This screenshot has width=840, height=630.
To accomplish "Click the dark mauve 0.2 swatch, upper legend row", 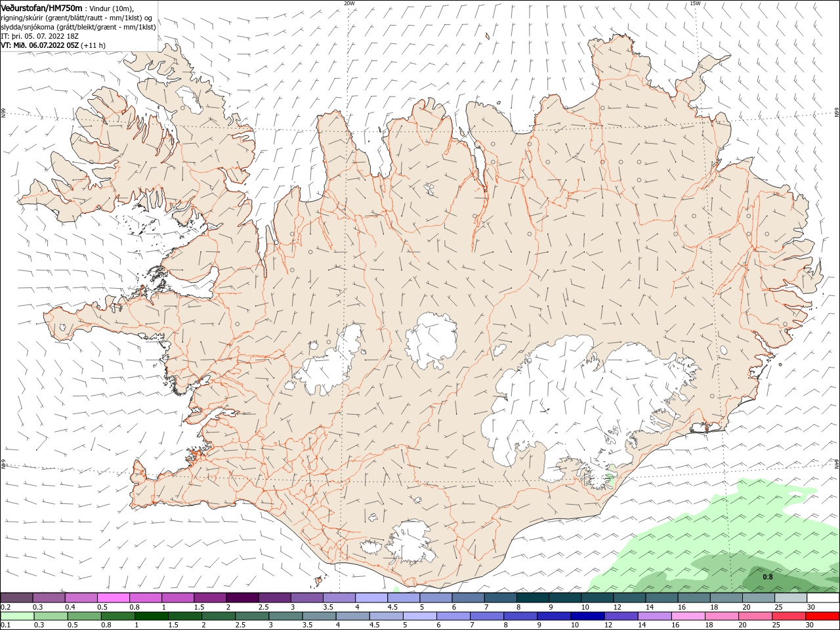I will pos(16,598).
